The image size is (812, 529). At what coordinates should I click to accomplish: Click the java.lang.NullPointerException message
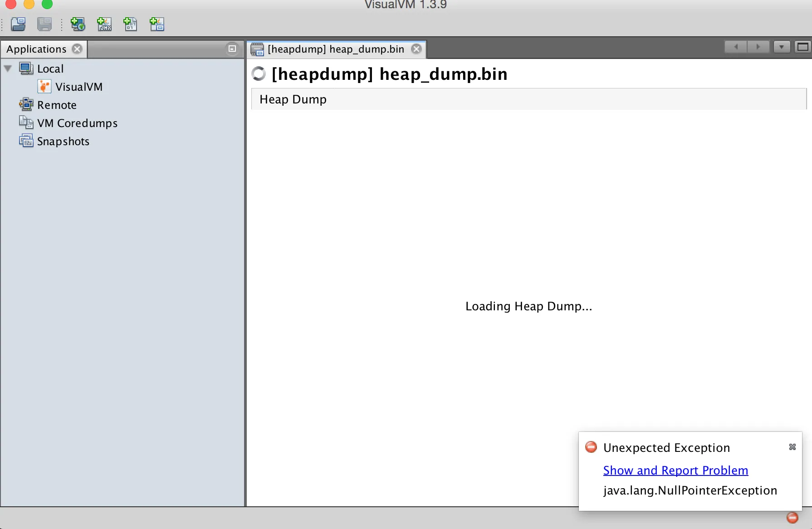[x=690, y=490]
